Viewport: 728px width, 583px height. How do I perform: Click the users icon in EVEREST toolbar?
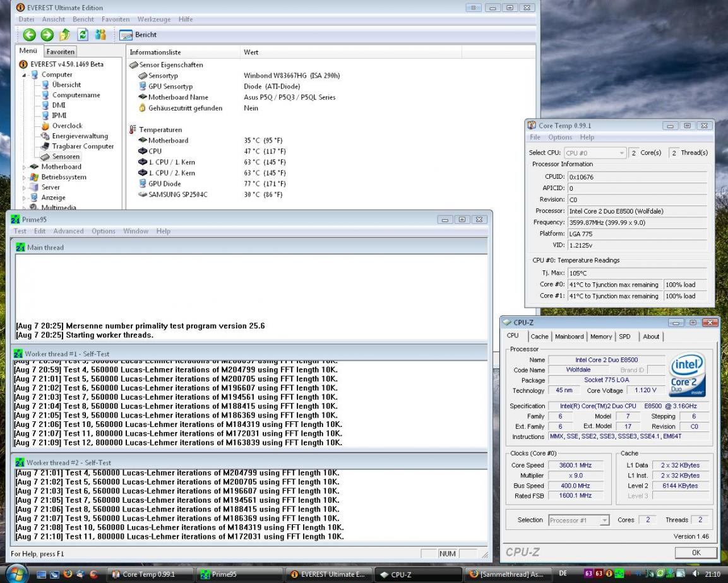(101, 35)
